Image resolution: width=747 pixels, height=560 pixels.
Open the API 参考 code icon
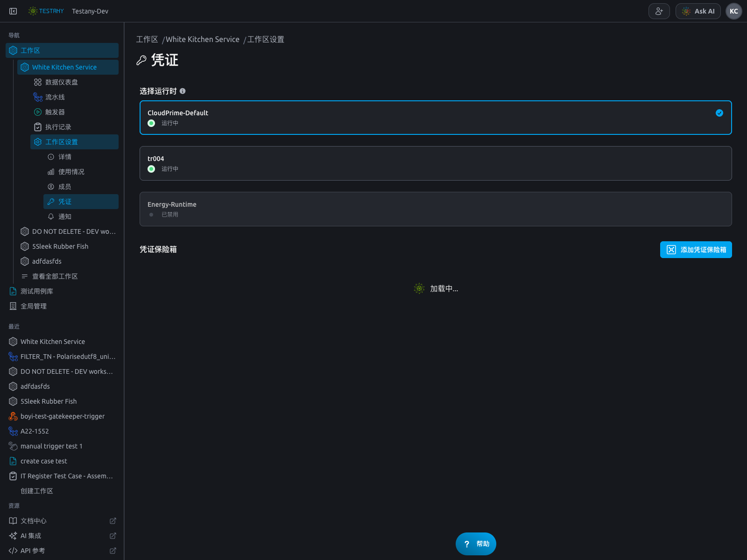(x=13, y=551)
